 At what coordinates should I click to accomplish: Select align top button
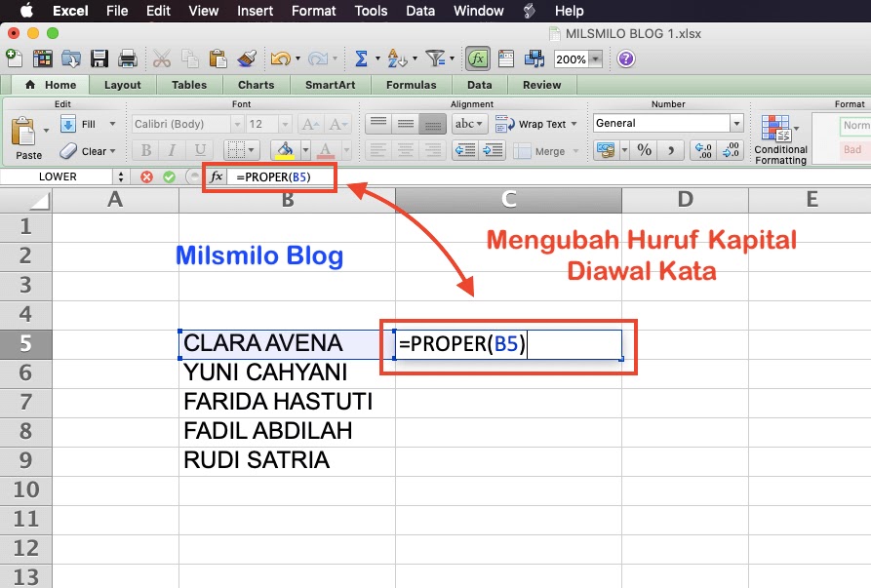click(378, 123)
